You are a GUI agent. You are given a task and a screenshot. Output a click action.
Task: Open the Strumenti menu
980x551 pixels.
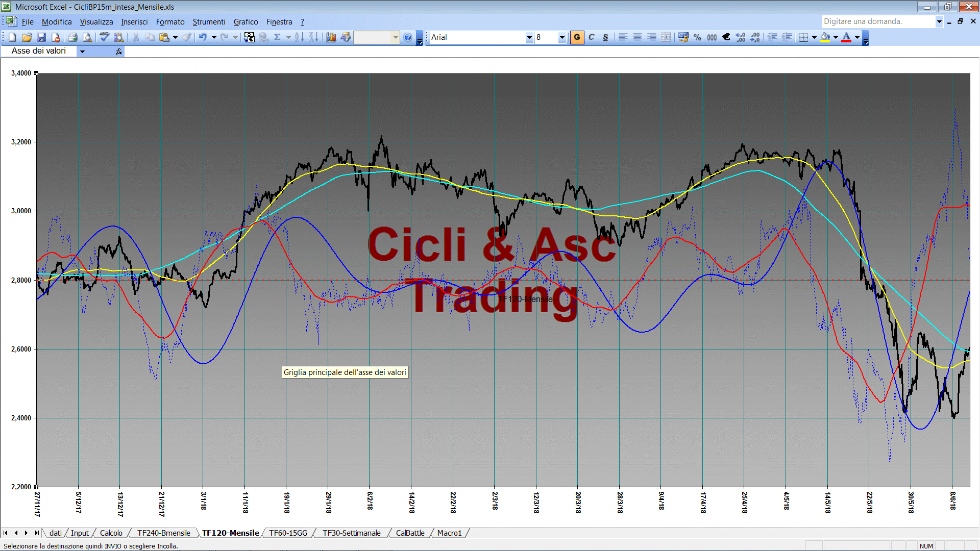pyautogui.click(x=209, y=22)
